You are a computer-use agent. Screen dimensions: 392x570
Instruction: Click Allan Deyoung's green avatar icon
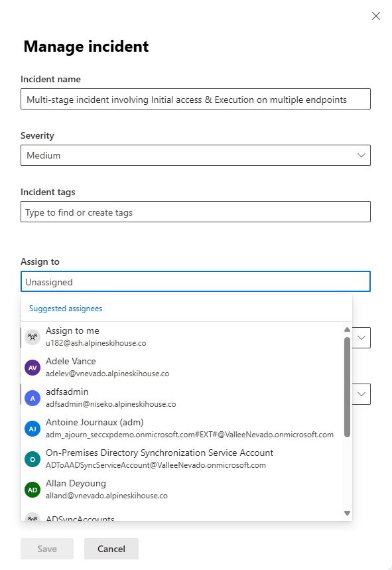tap(33, 489)
